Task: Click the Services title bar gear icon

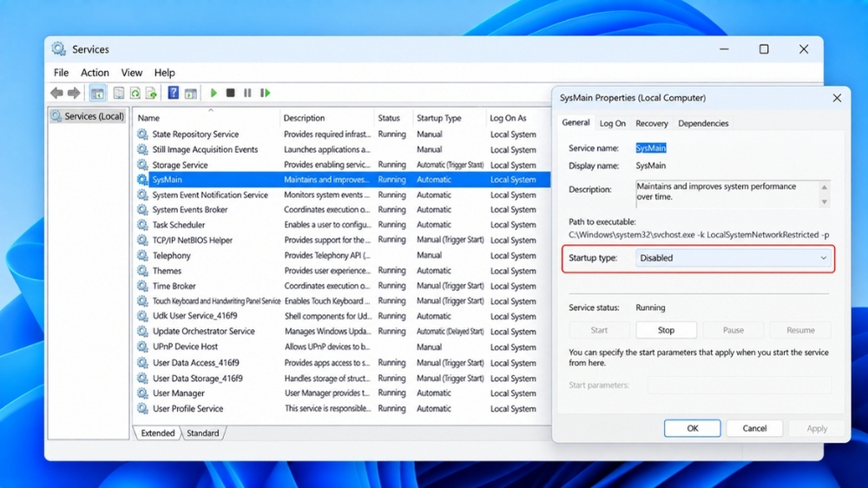Action: click(59, 49)
